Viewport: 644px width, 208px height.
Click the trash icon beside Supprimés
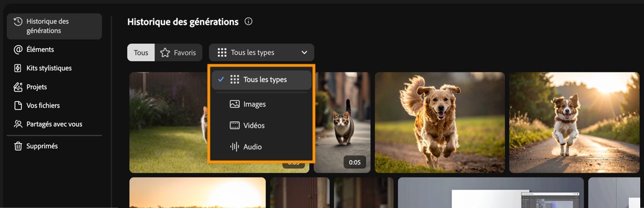point(18,146)
